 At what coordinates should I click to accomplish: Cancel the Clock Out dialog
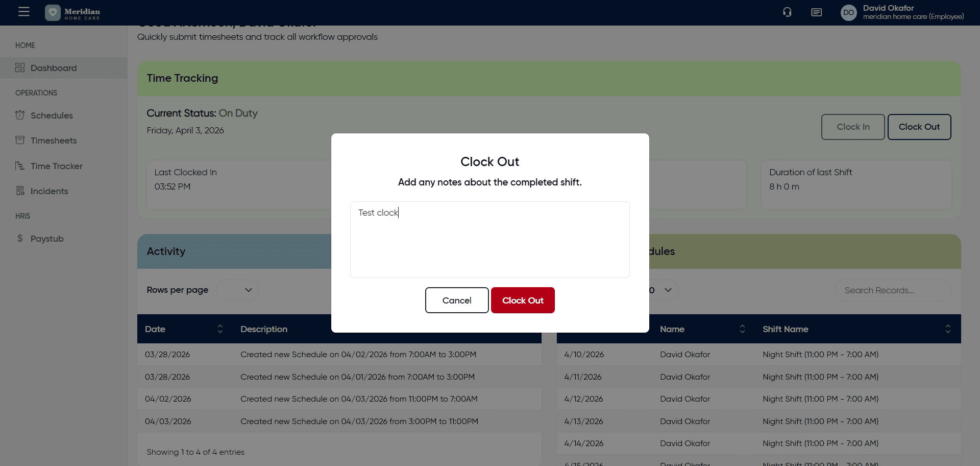tap(456, 300)
